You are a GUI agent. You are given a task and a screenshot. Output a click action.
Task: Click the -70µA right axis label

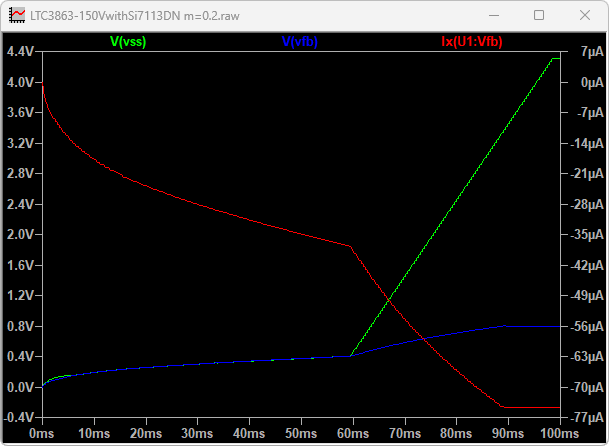point(587,388)
